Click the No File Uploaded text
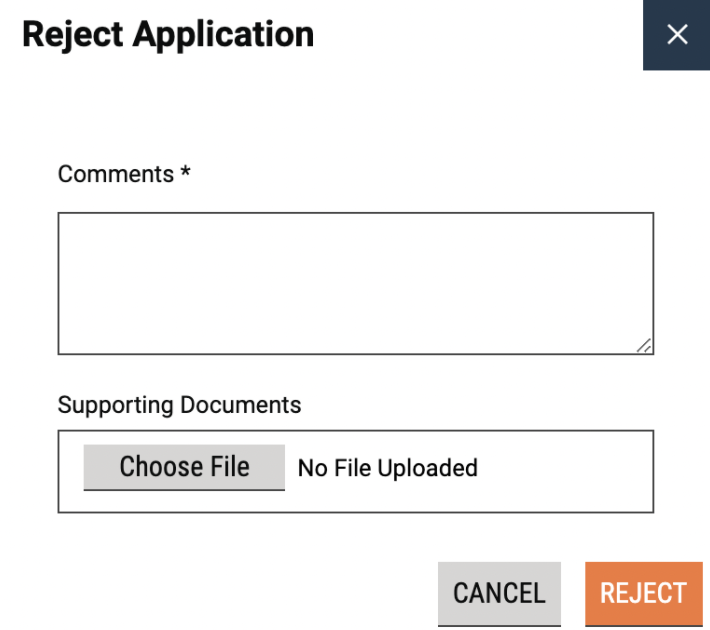The image size is (710, 630). (388, 468)
